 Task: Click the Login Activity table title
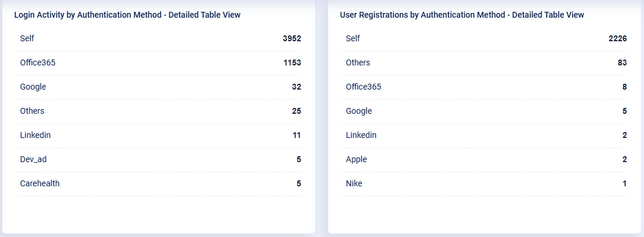(127, 15)
